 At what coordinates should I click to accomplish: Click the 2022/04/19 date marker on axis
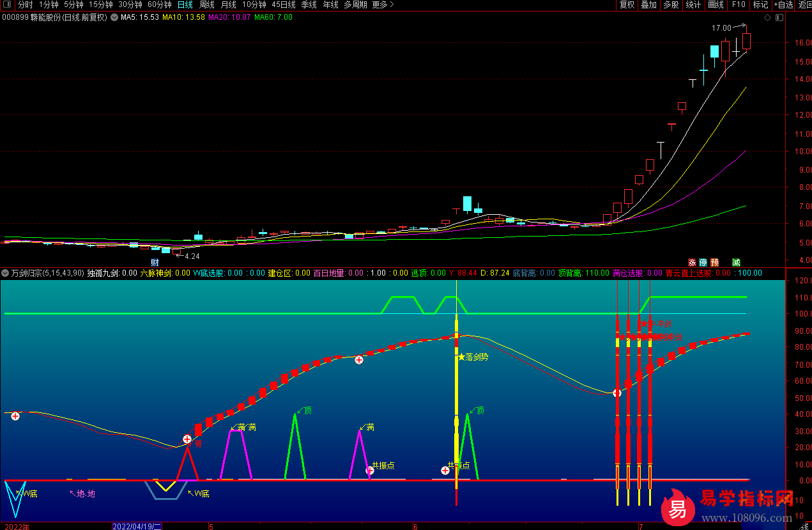(x=137, y=526)
